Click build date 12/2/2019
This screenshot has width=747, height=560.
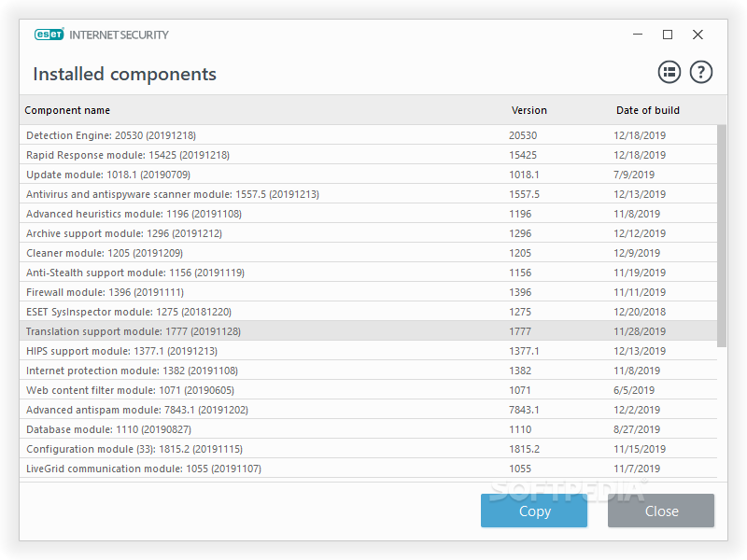[637, 410]
